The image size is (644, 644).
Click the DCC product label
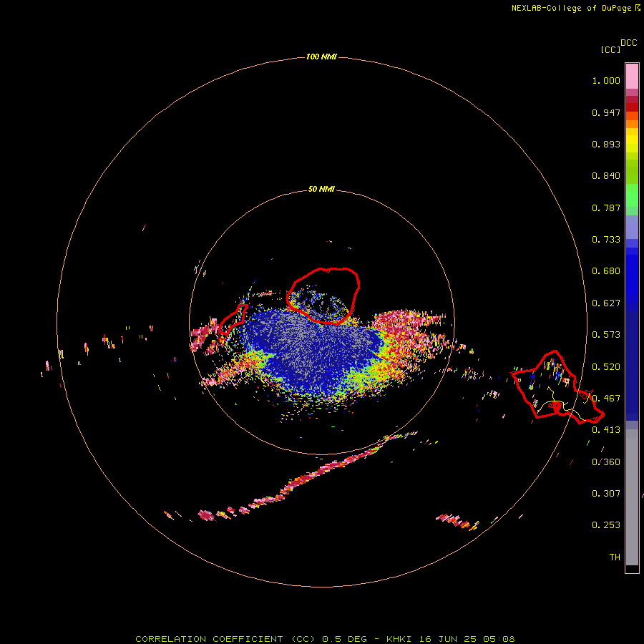click(x=629, y=43)
